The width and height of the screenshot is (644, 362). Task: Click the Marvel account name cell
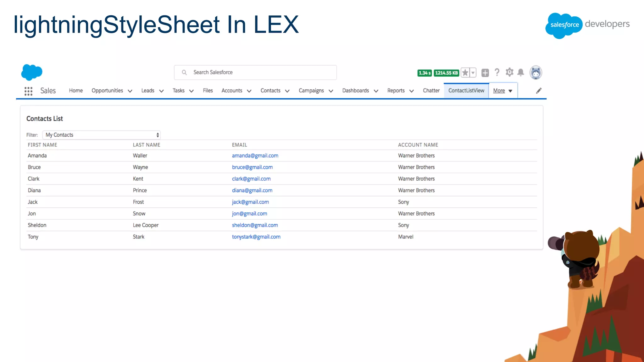[406, 237]
